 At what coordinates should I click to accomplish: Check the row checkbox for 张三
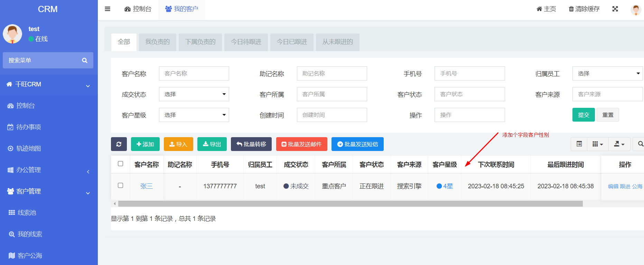pyautogui.click(x=120, y=186)
